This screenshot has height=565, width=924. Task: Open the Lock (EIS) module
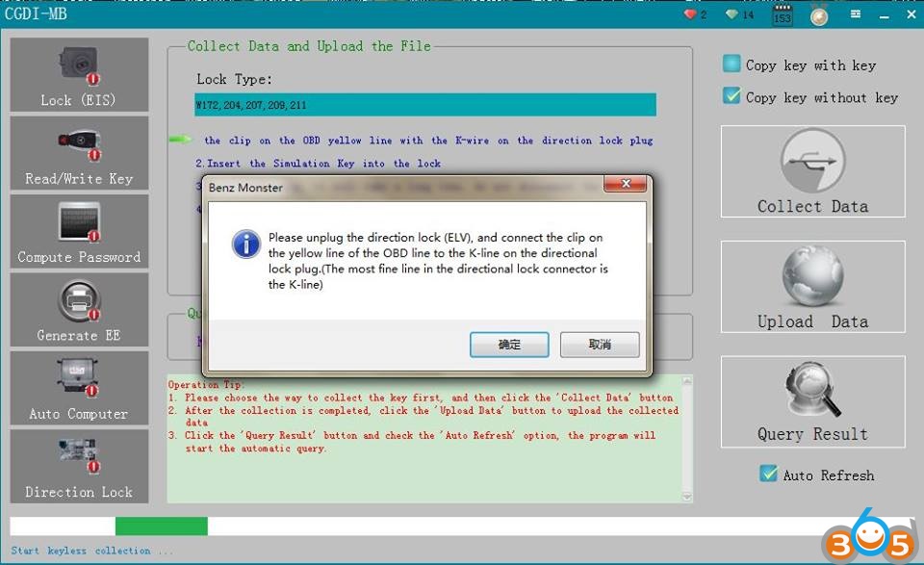pyautogui.click(x=79, y=74)
